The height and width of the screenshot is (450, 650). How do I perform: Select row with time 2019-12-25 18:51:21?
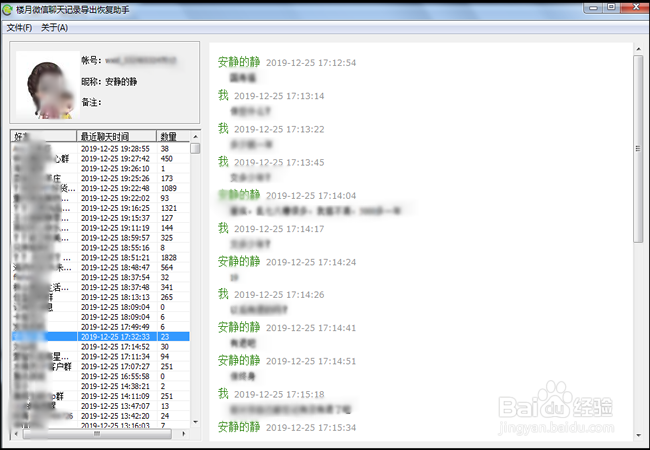click(x=100, y=258)
